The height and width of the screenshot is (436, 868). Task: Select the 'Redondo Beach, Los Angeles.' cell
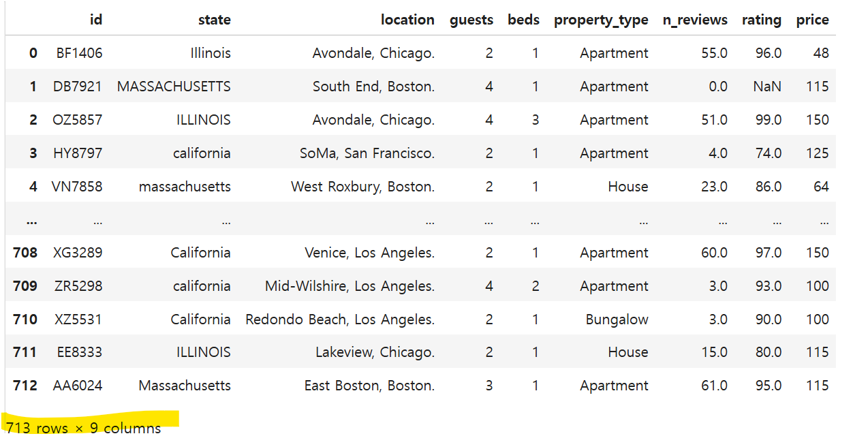coord(340,320)
